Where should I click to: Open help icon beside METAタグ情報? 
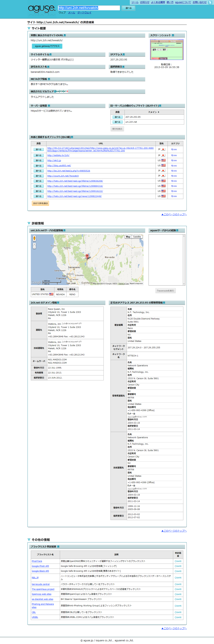pyautogui.click(x=49, y=79)
